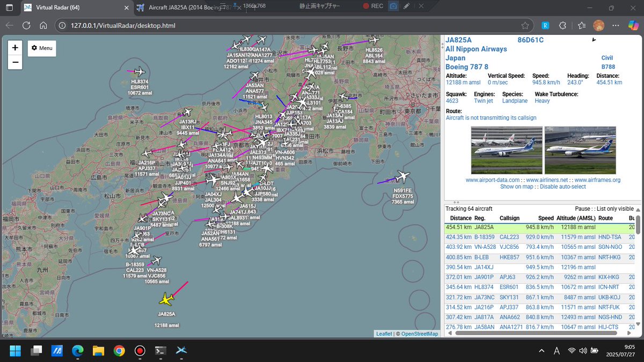The height and width of the screenshot is (362, 644).
Task: Click the Tracking 64 aircraft label
Action: [469, 209]
